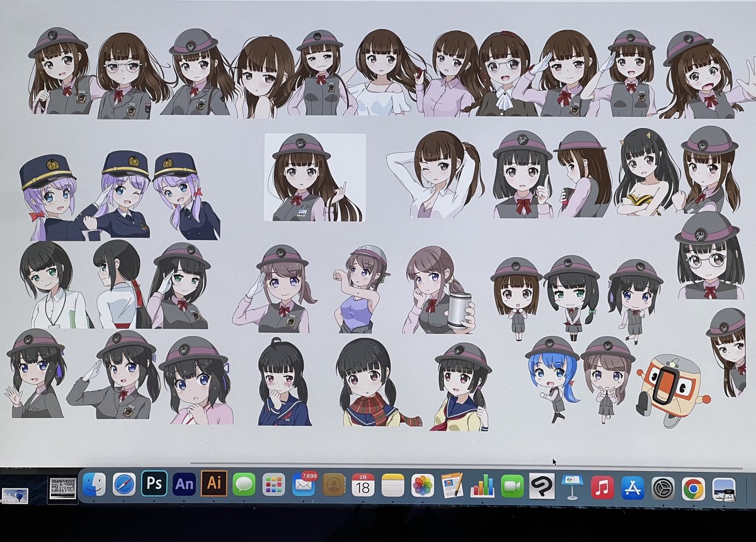
Task: Open Mail with 7,899 unread badge
Action: pos(304,485)
